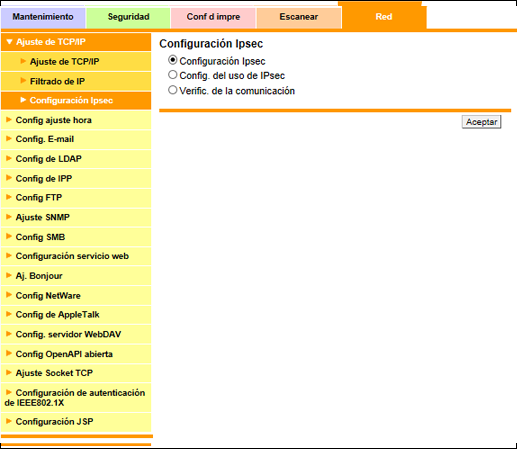Click the arrow icon beside Filtrado de IP
Image resolution: width=517 pixels, height=449 pixels.
point(23,81)
